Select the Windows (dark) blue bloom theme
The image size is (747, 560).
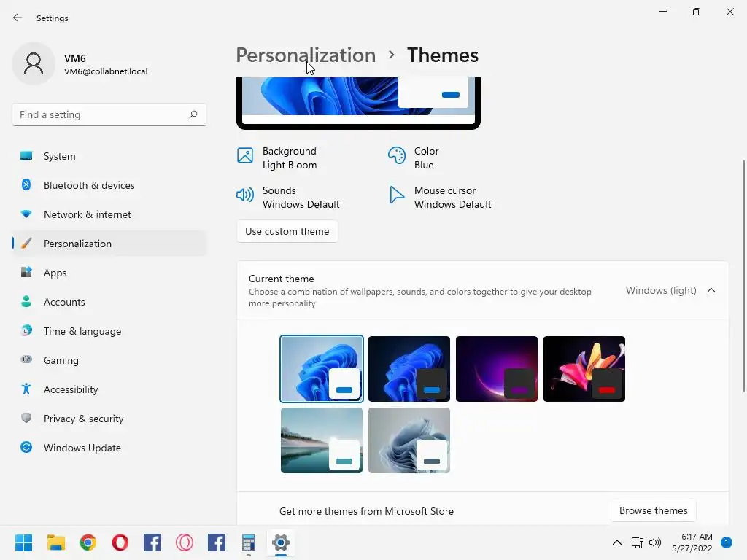click(409, 369)
